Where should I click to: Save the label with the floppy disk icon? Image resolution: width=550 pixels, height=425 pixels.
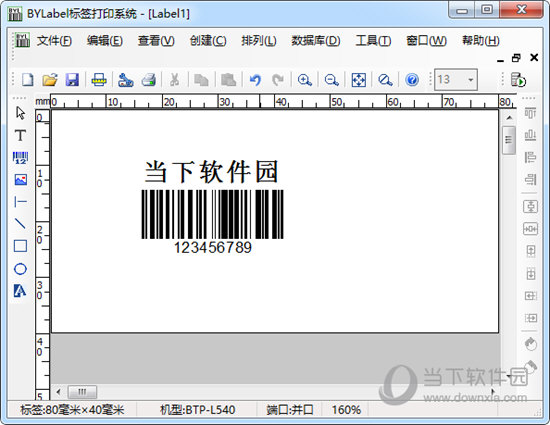[x=72, y=80]
